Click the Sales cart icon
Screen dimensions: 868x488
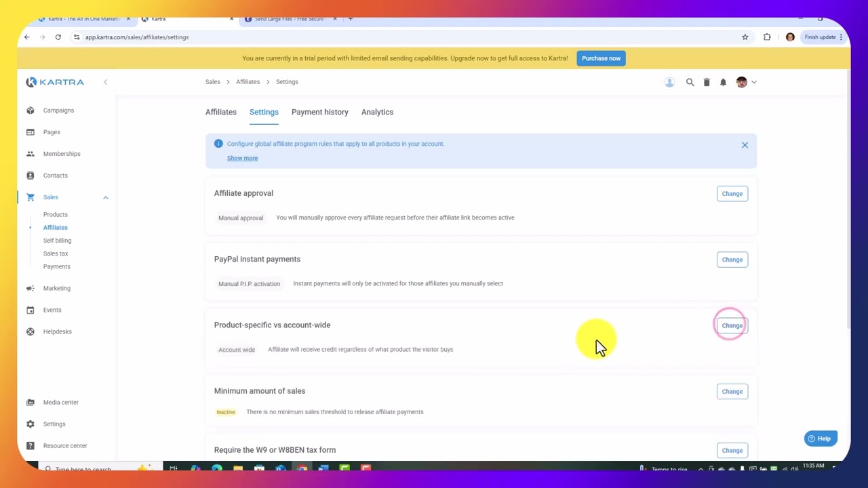pos(30,197)
